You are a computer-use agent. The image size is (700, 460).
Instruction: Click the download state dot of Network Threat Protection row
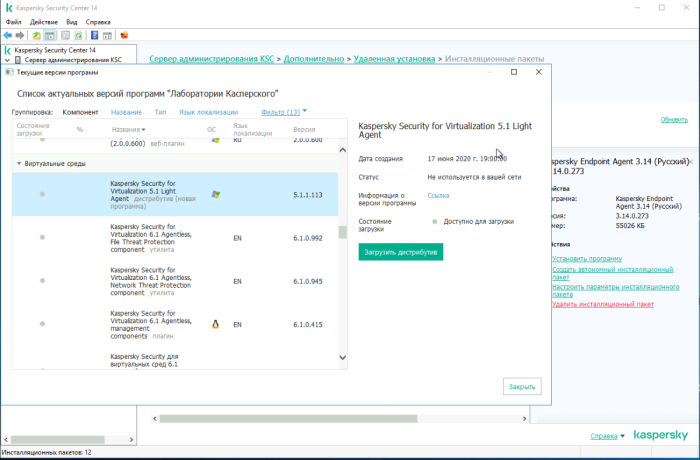(42, 281)
